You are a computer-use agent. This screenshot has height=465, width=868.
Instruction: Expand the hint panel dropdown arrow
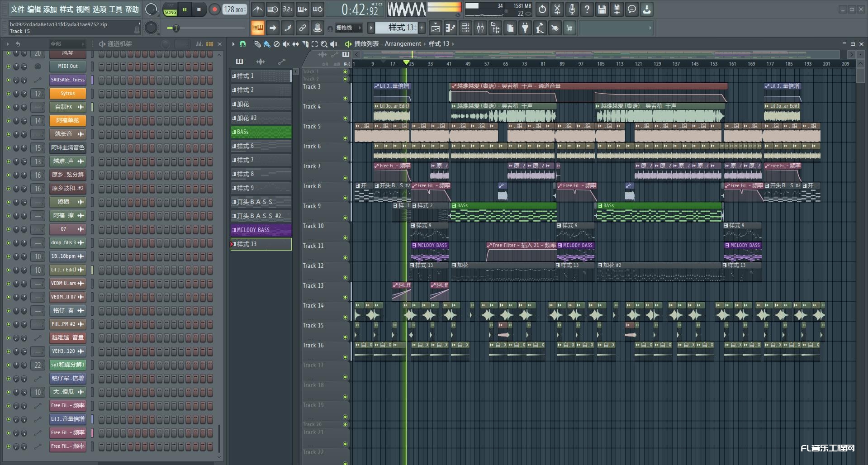(x=650, y=28)
